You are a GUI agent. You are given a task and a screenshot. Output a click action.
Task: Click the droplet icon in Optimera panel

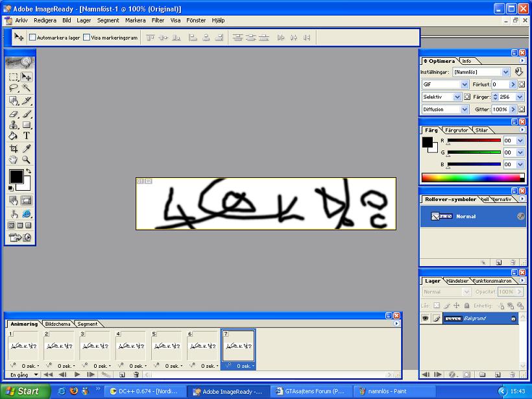click(x=519, y=72)
